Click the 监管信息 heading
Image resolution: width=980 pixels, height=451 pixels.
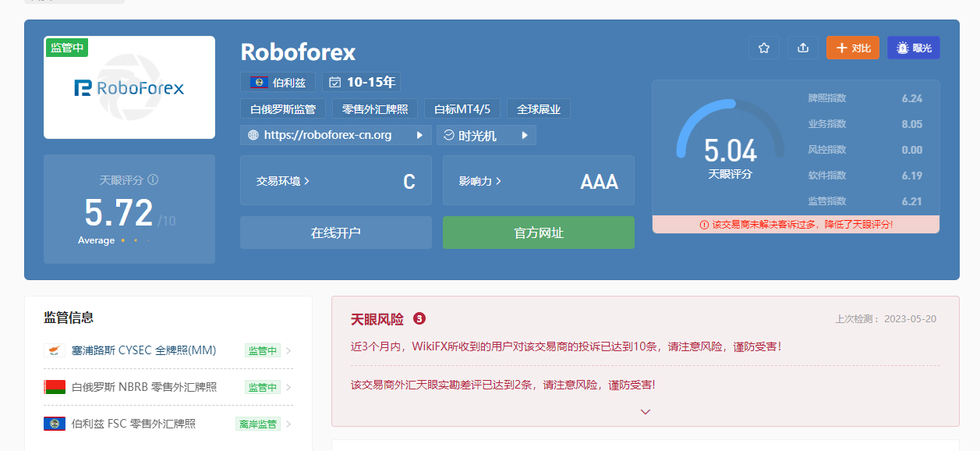69,318
